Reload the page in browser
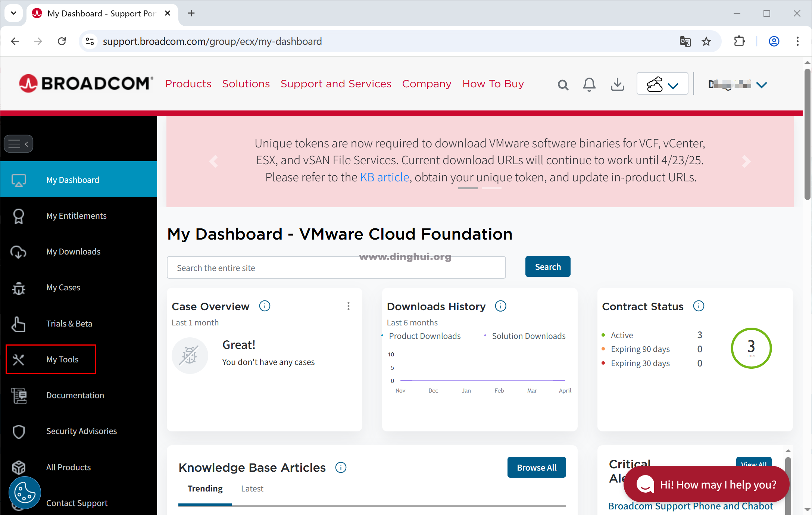812x515 pixels. [x=62, y=41]
